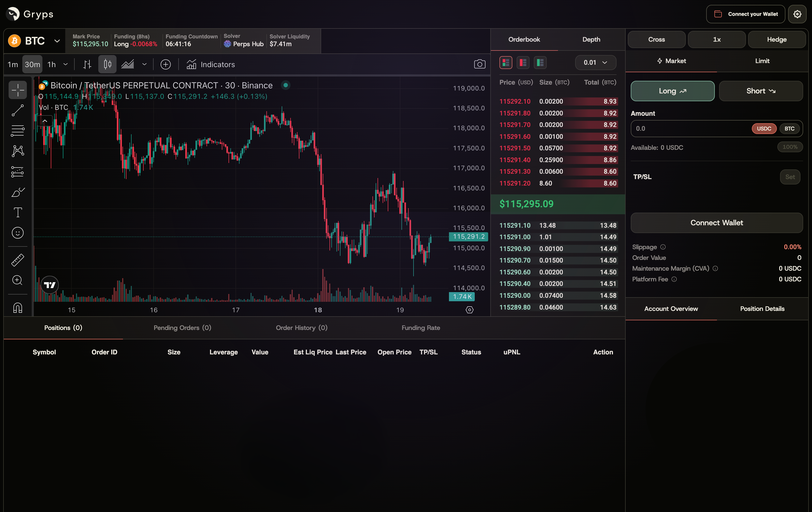Toggle amount unit to BTC
Image resolution: width=812 pixels, height=512 pixels.
point(789,128)
